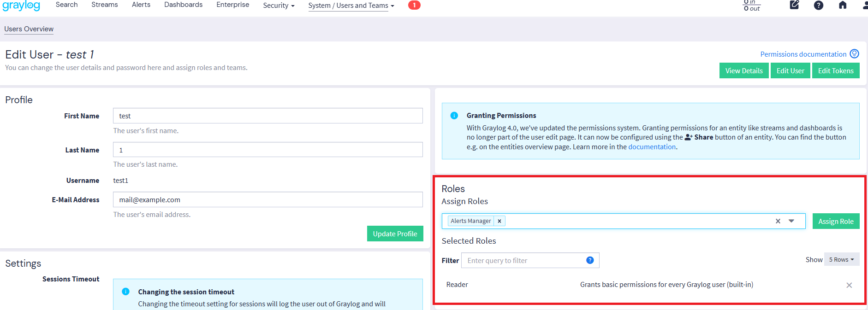
Task: Go to the Dashboards page
Action: (183, 5)
